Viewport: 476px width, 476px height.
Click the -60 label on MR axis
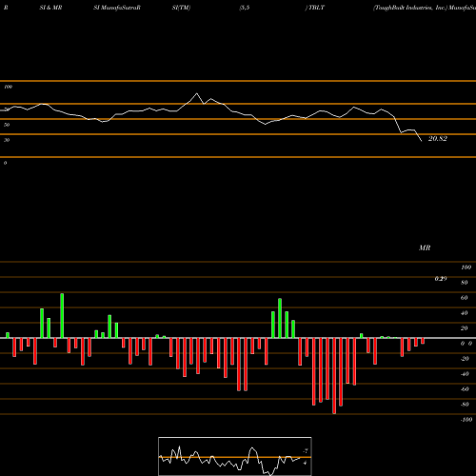click(x=465, y=389)
